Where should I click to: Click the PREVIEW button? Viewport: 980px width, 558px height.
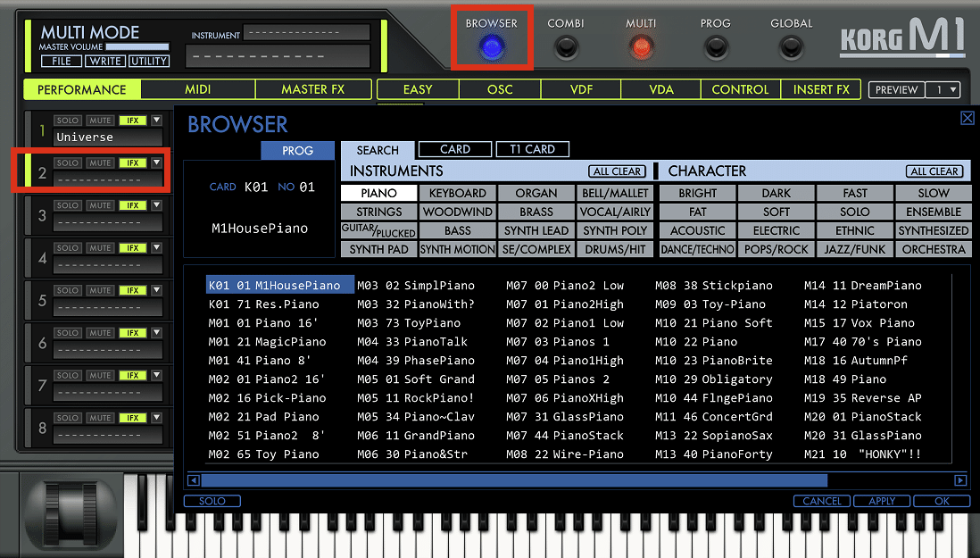point(896,90)
